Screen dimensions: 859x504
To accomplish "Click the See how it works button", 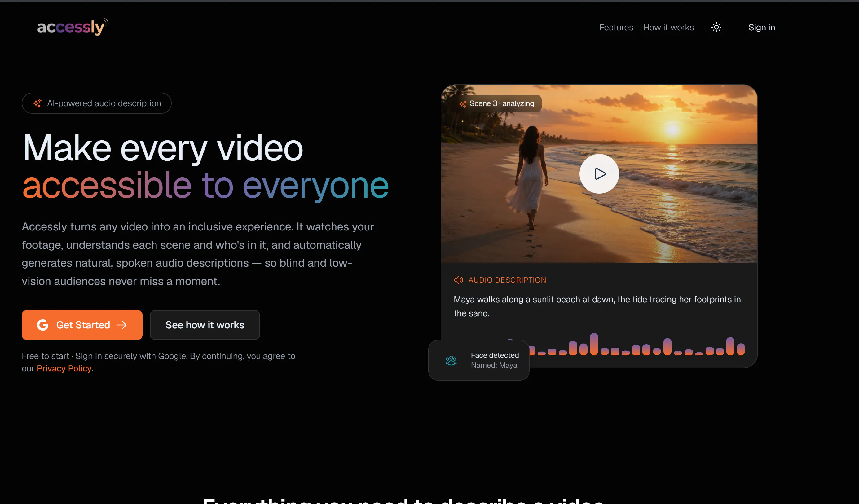I will [205, 325].
